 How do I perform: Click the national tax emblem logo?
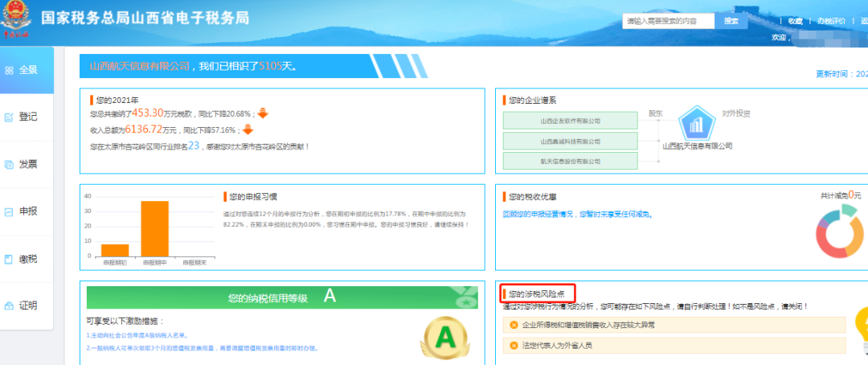pyautogui.click(x=15, y=21)
